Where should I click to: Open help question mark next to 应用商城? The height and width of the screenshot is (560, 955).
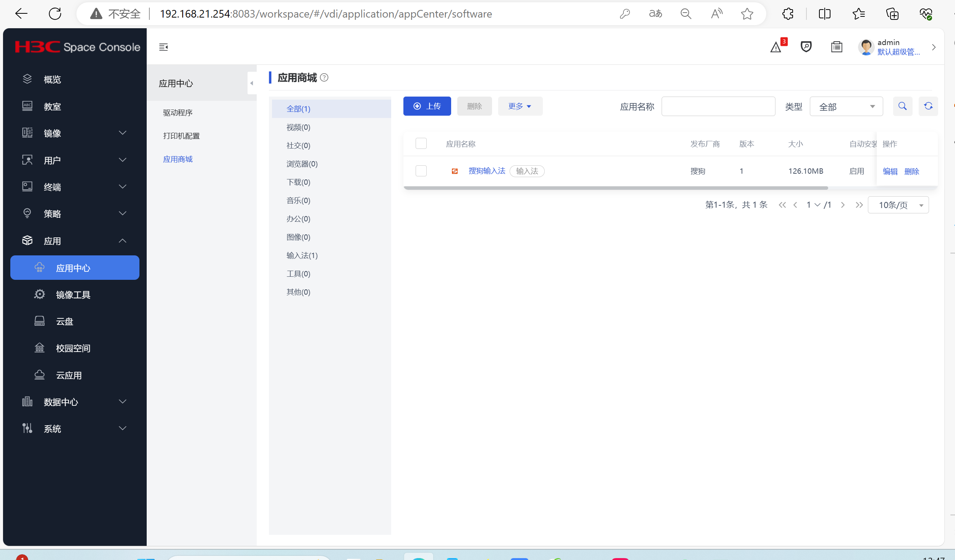coord(324,77)
